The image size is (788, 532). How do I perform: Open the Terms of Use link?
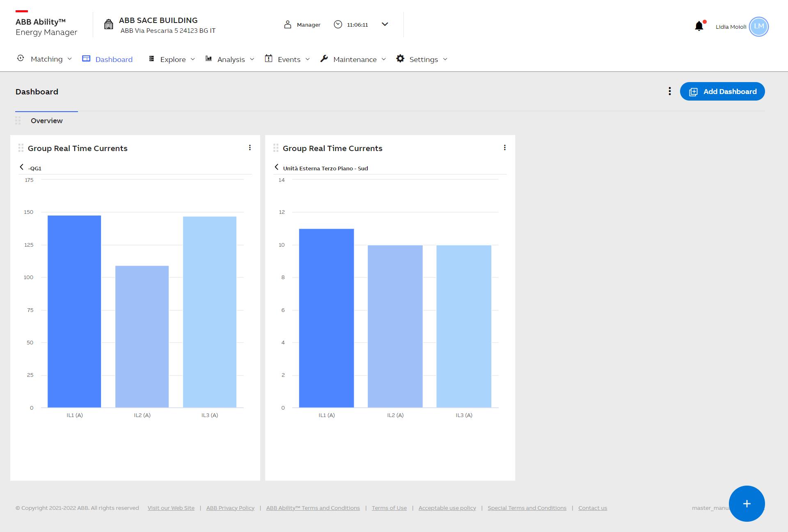coord(389,508)
